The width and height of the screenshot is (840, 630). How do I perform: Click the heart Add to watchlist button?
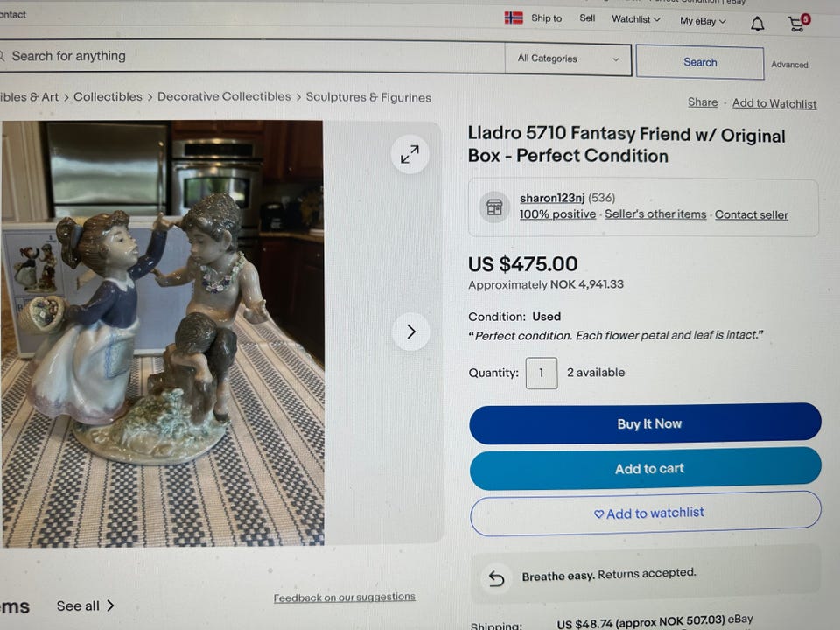click(646, 514)
